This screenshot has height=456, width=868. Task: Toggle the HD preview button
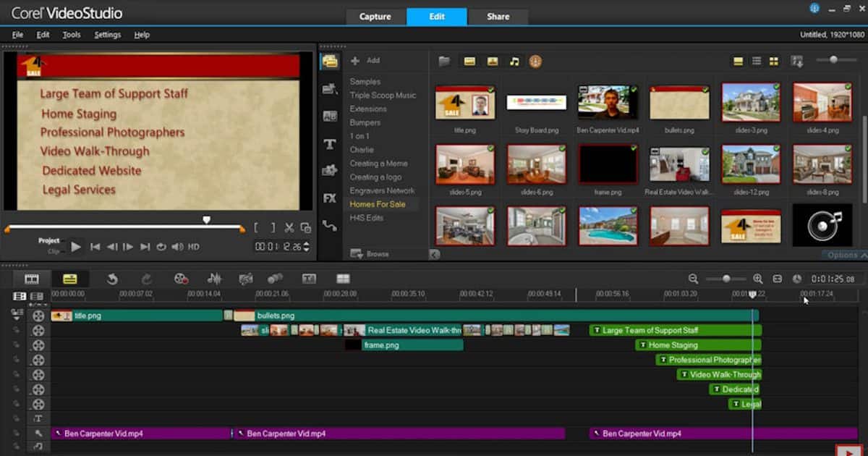click(194, 247)
